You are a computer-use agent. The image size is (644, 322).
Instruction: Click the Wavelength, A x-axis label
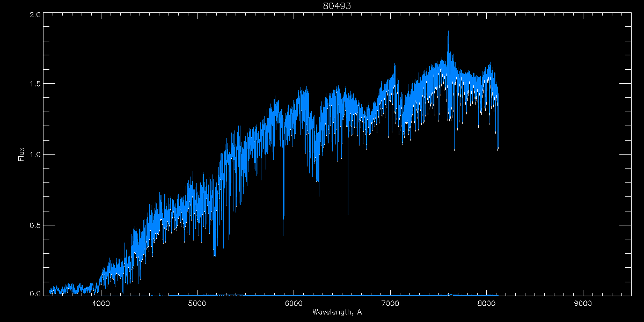pos(336,312)
